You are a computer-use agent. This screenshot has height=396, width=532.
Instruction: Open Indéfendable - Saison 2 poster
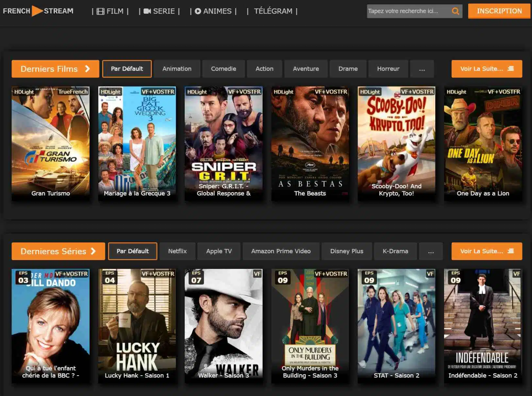(483, 326)
